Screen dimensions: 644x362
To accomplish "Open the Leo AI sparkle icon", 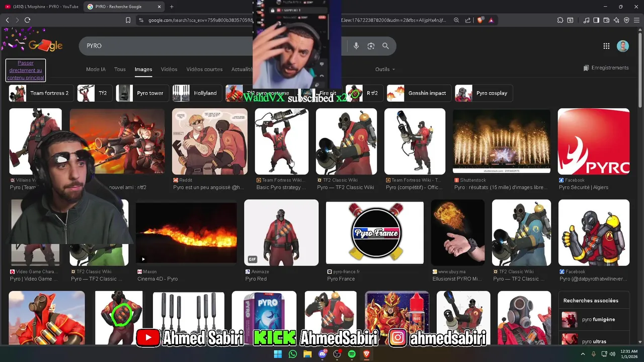I will (616, 20).
